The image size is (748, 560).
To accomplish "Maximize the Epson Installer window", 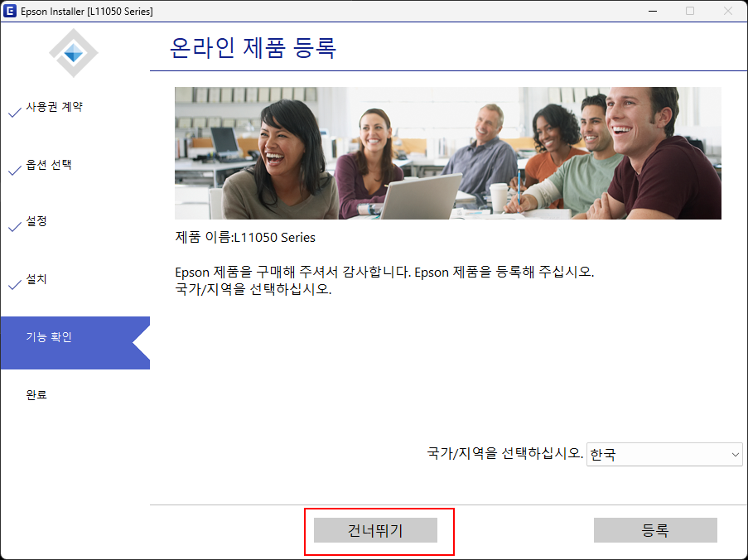I will click(x=690, y=11).
